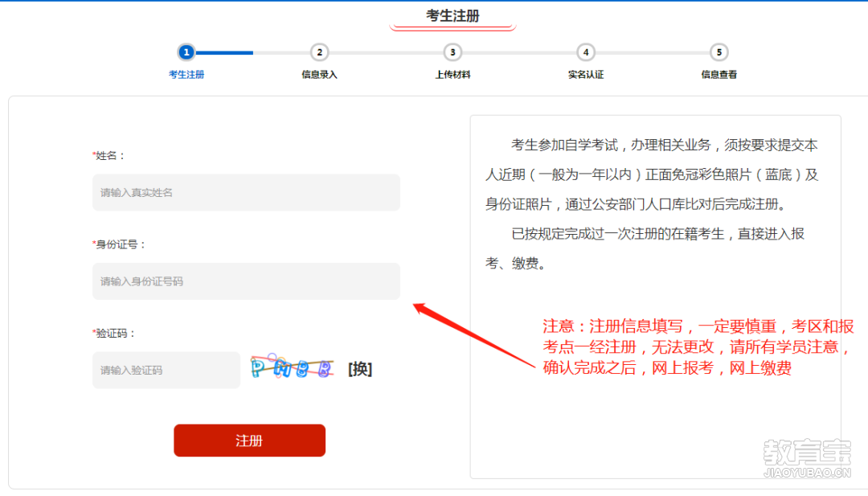The height and width of the screenshot is (496, 868).
Task: Click the 考生注册 page title
Action: tap(452, 16)
